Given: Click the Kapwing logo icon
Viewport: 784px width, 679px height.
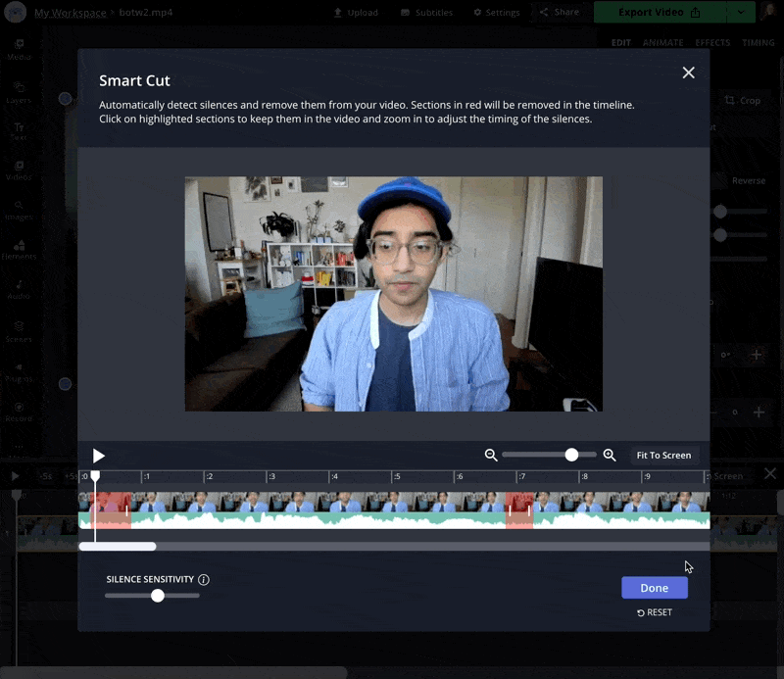Looking at the screenshot, I should click(x=16, y=12).
